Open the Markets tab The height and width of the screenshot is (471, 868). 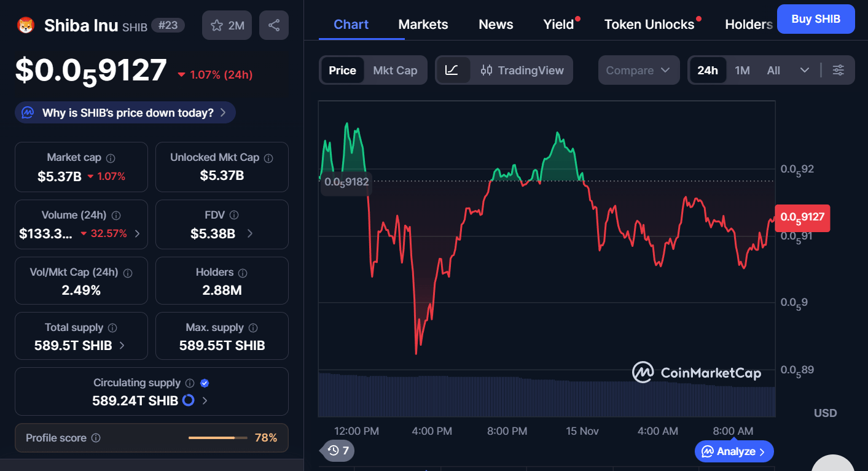point(423,25)
